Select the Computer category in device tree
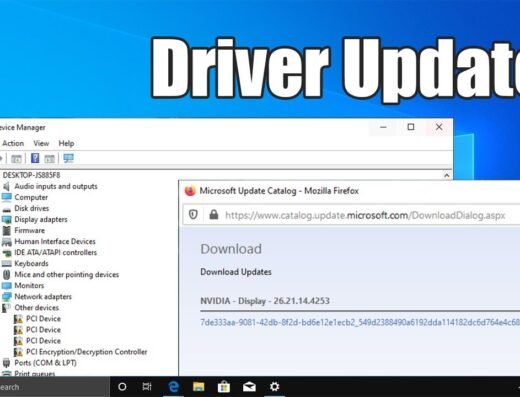This screenshot has height=397, width=520. [x=31, y=197]
